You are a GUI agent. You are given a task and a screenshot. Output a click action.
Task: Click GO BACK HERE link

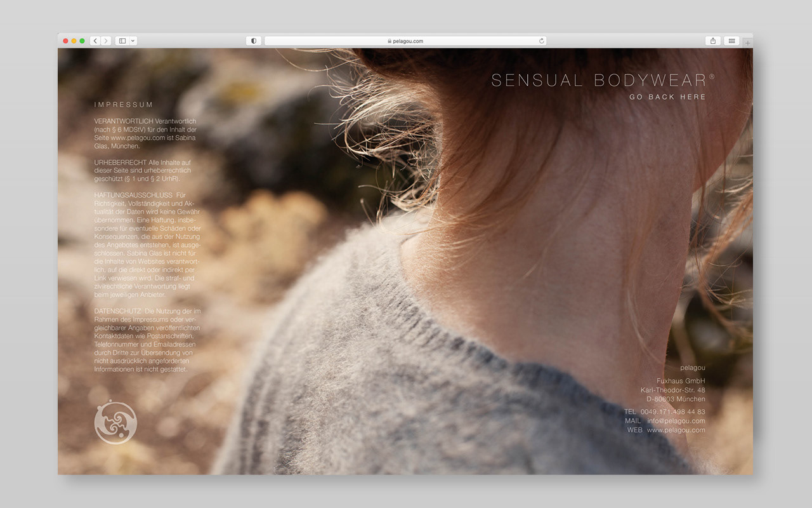click(x=667, y=97)
